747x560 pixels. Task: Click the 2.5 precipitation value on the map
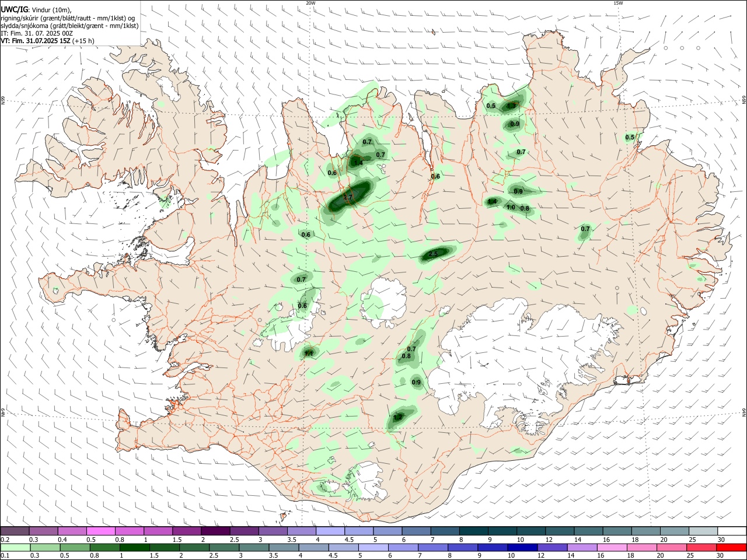[433, 254]
